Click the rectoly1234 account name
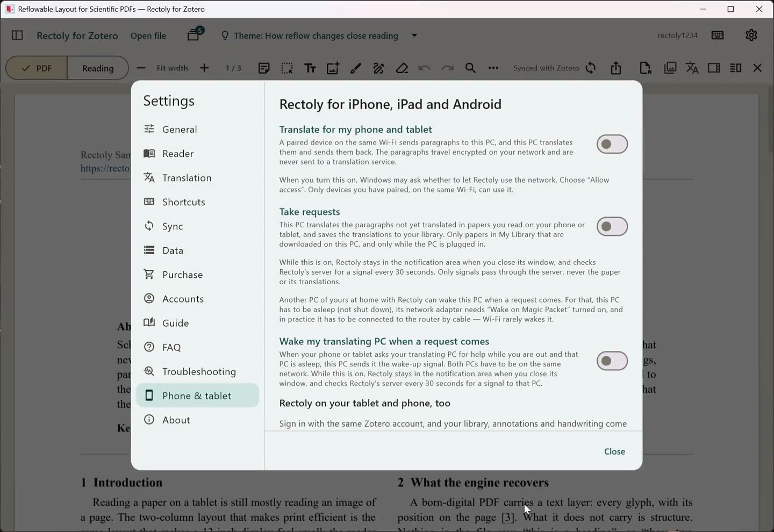774x532 pixels. coord(677,35)
